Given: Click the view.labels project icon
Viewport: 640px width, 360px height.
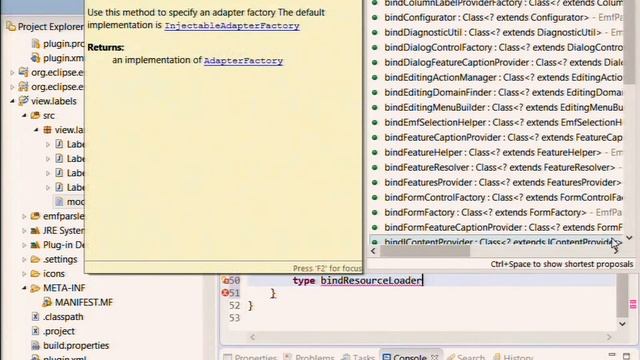Looking at the screenshot, I should [x=24, y=101].
